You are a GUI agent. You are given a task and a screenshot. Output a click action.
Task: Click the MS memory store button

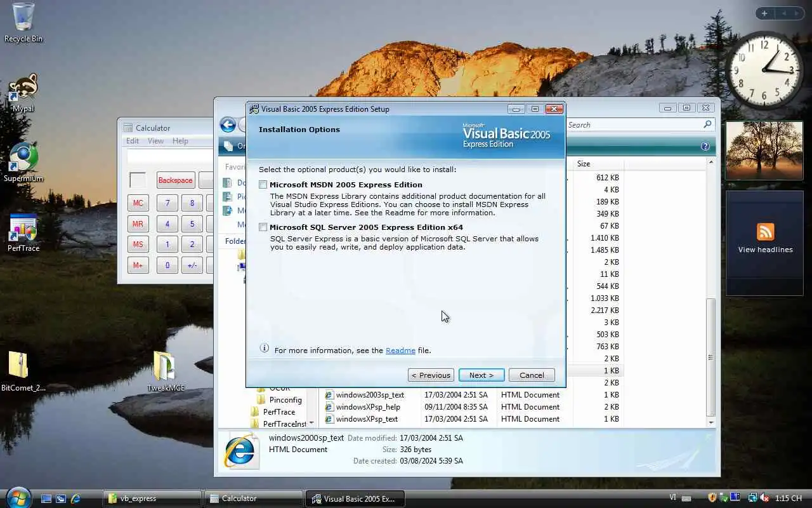coord(138,244)
